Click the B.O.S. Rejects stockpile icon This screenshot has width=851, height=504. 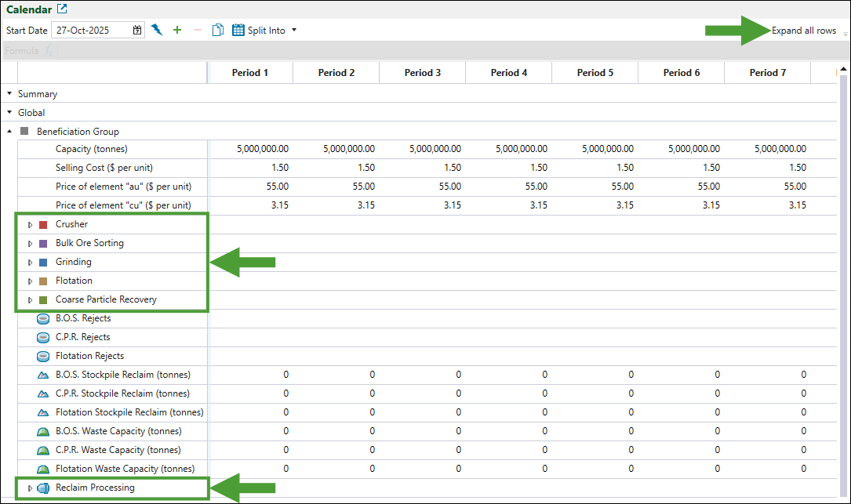44,318
